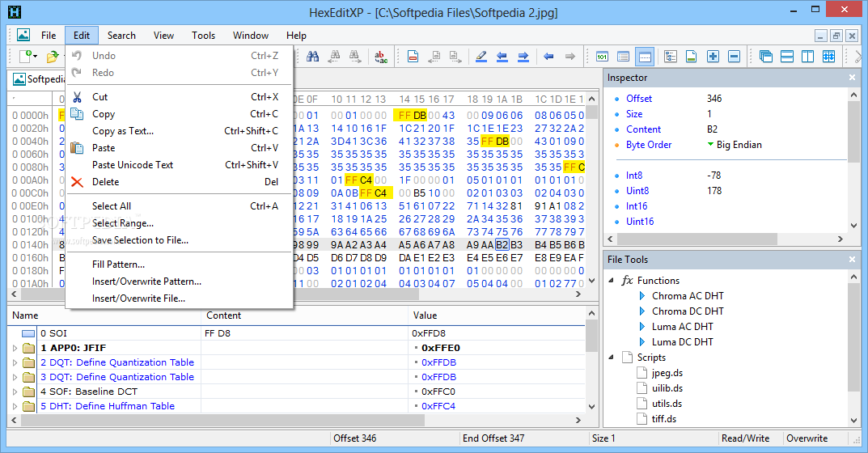The image size is (868, 453).
Task: Expand the 5 DHT Define Huffman Table node
Action: click(15, 406)
